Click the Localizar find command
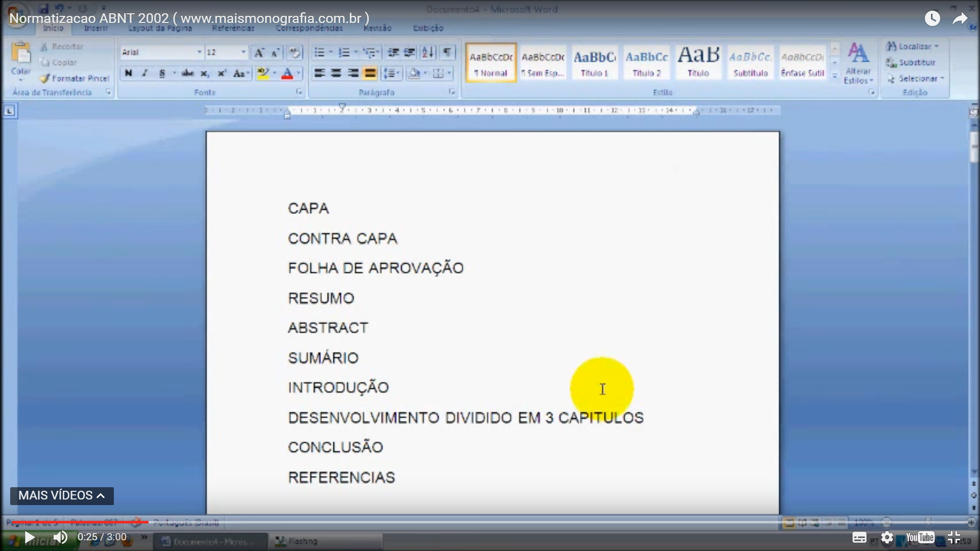This screenshot has height=551, width=980. coord(913,46)
